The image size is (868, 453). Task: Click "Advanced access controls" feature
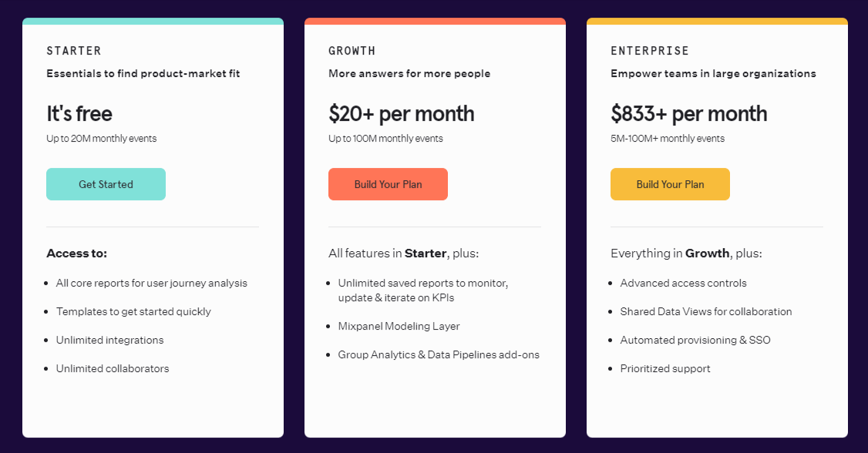coord(683,283)
